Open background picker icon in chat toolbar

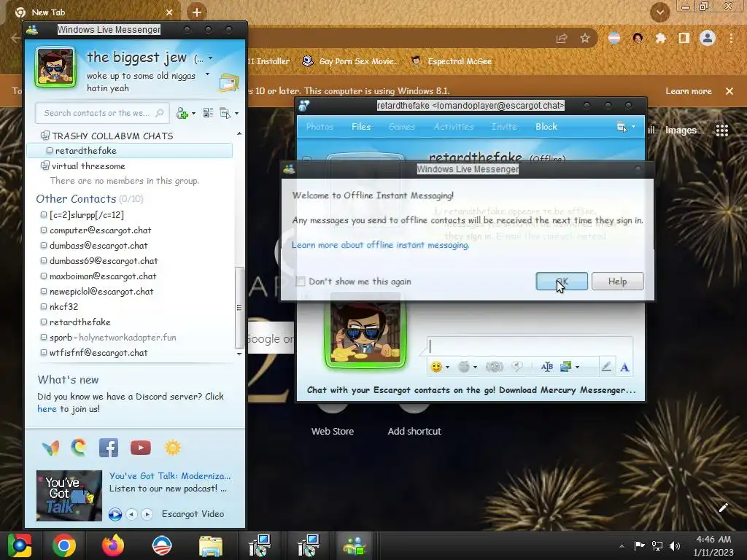[566, 367]
